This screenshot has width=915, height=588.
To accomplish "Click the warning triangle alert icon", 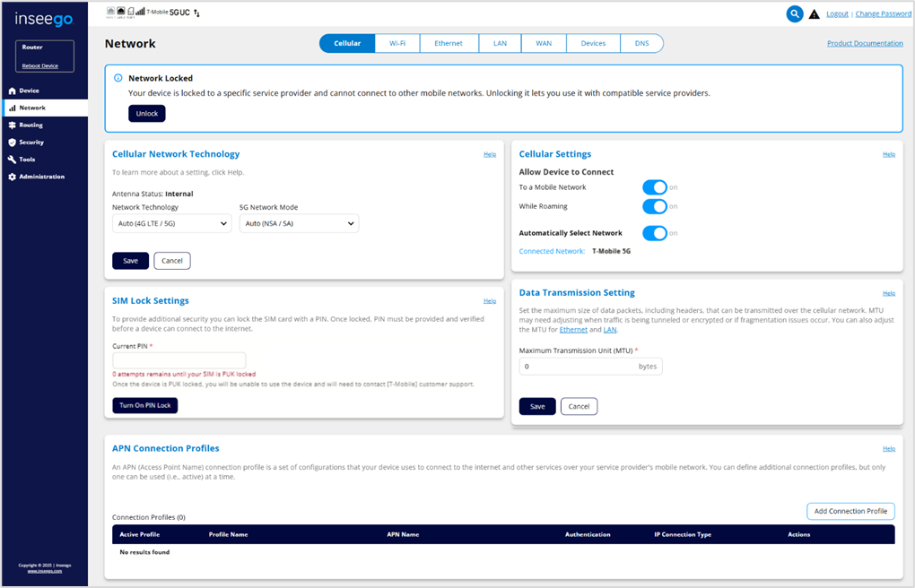I will (815, 14).
